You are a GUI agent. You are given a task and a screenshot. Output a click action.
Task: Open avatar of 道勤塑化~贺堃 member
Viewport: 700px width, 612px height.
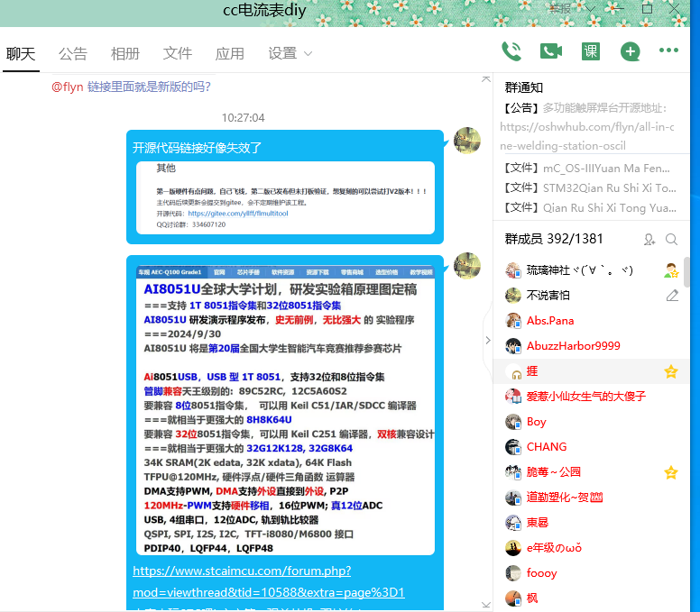point(513,498)
